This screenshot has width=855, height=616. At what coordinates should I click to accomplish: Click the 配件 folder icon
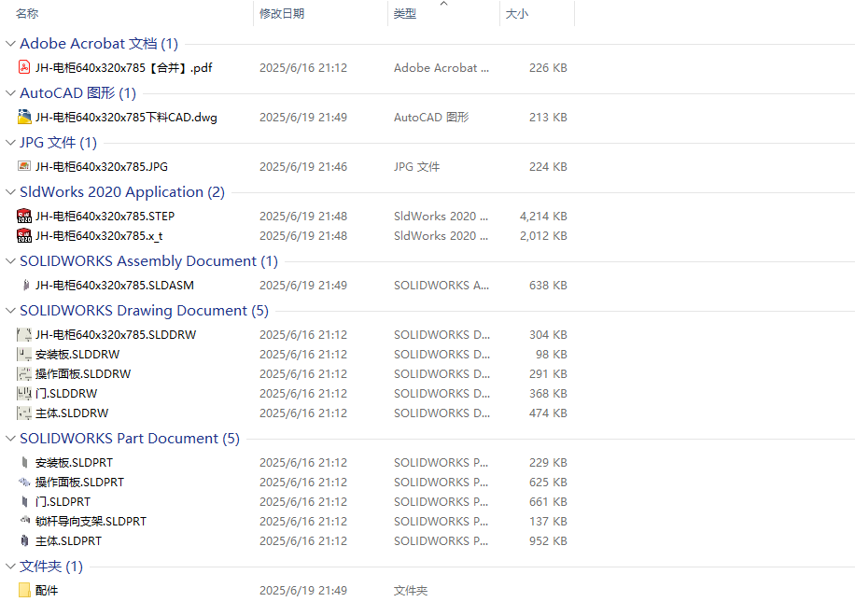(24, 591)
